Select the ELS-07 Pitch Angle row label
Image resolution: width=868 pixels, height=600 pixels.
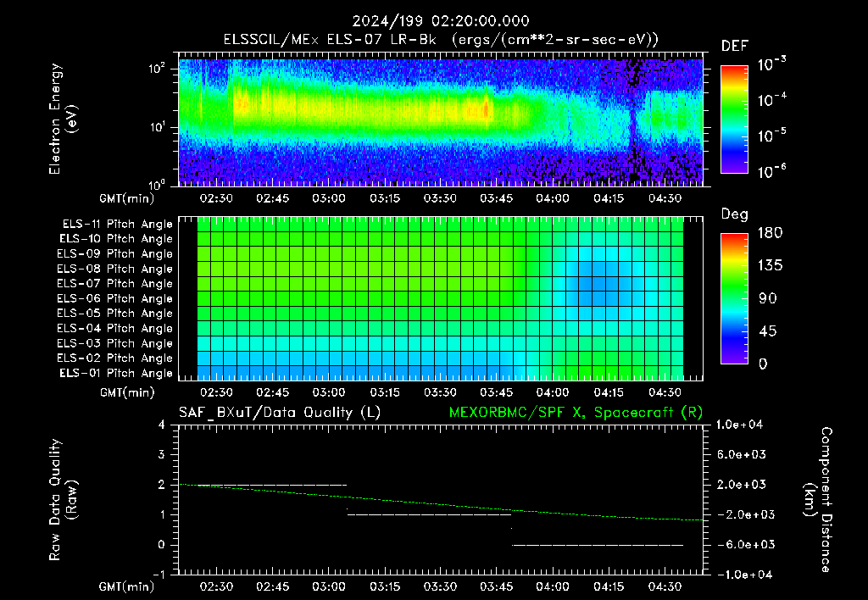click(x=114, y=283)
